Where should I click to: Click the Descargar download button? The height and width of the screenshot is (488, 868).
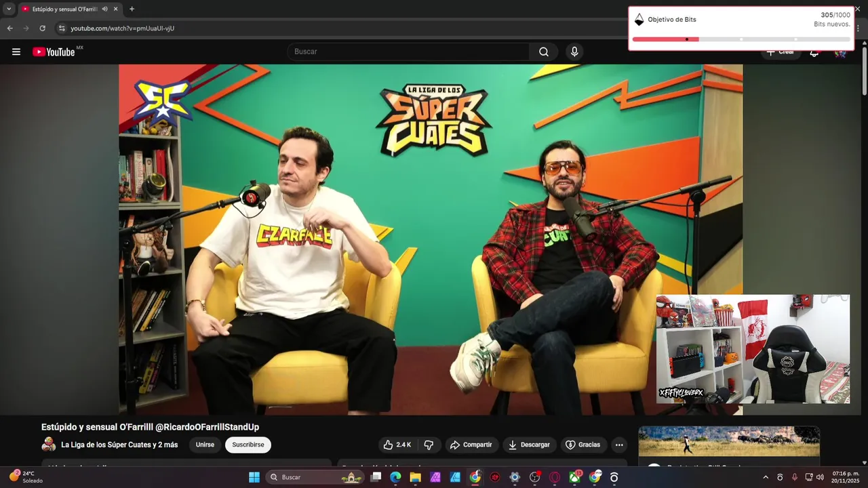(x=529, y=445)
